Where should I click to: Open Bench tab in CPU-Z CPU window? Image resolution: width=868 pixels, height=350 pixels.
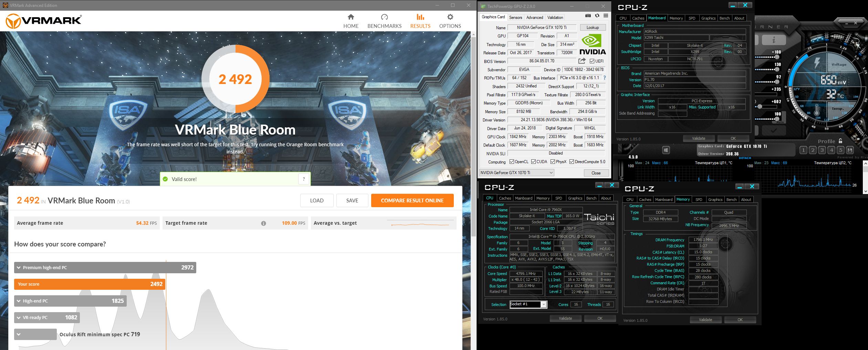pyautogui.click(x=591, y=198)
